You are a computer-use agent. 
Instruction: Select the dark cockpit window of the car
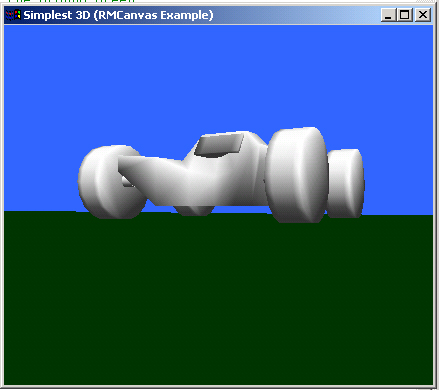(219, 144)
